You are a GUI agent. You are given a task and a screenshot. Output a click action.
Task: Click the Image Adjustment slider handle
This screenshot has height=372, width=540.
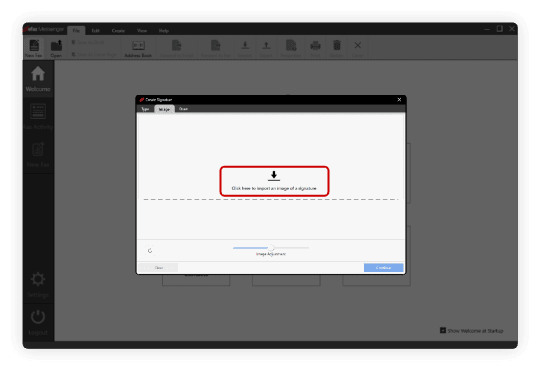(x=271, y=248)
